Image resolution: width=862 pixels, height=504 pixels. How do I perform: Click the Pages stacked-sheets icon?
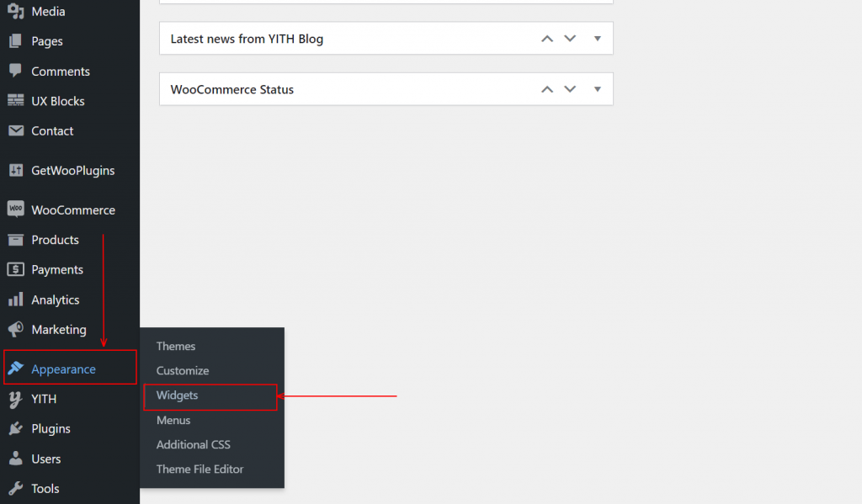pos(15,40)
